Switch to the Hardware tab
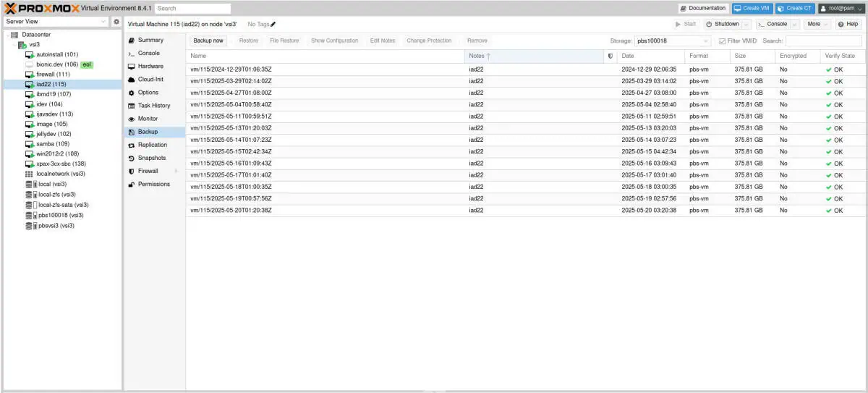The width and height of the screenshot is (868, 393). coord(150,67)
